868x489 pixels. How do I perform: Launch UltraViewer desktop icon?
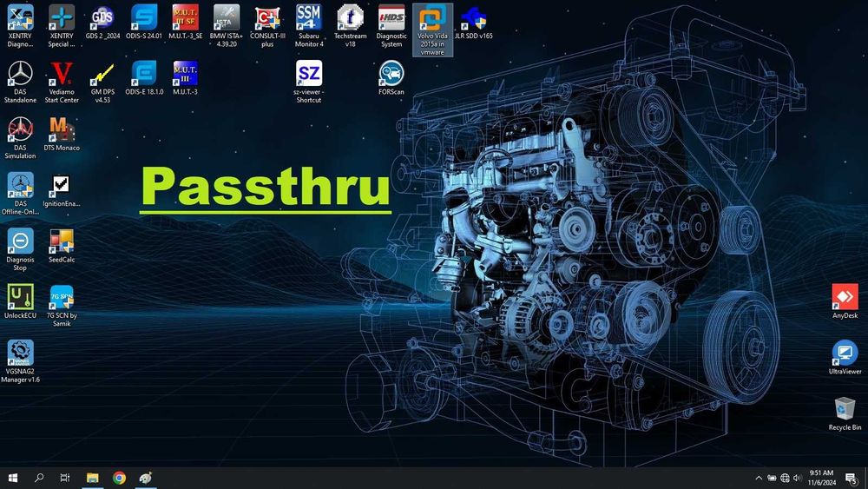click(845, 357)
